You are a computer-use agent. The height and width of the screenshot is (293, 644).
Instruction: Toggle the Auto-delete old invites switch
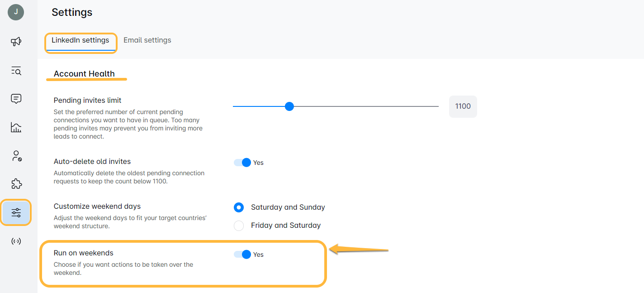click(243, 163)
